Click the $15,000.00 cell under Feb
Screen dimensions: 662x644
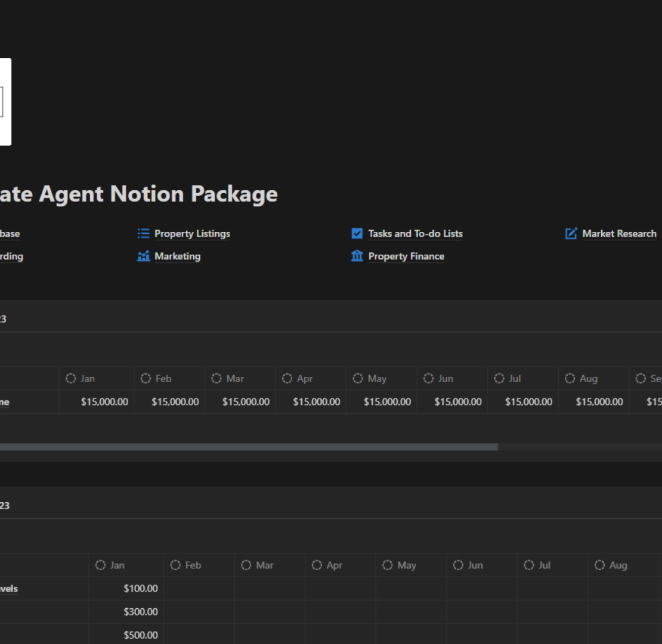[169, 402]
